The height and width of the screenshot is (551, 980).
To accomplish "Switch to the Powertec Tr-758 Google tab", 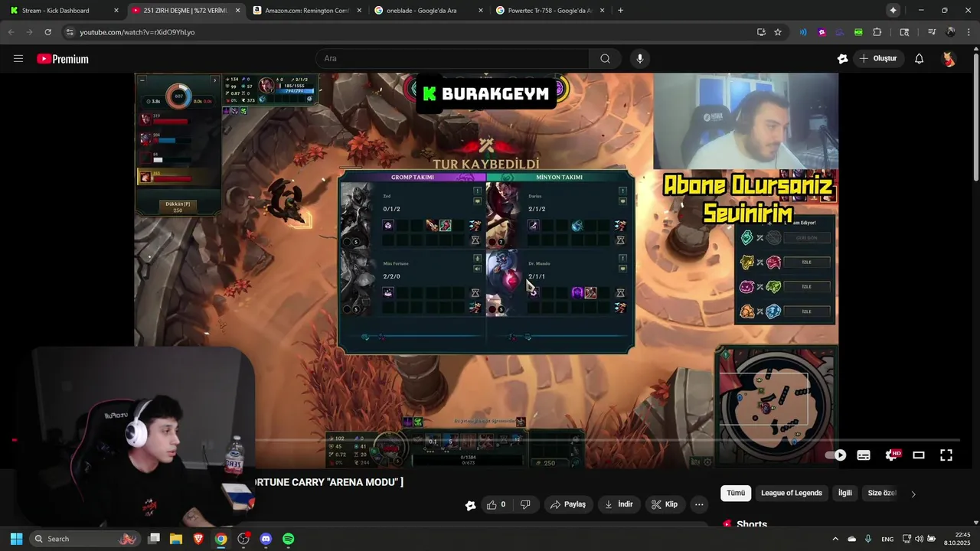I will click(549, 11).
